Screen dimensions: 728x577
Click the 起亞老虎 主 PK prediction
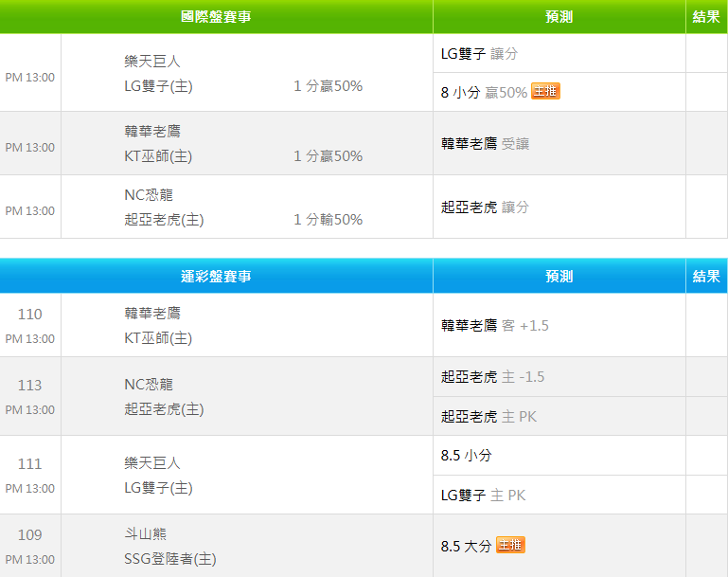coord(488,417)
